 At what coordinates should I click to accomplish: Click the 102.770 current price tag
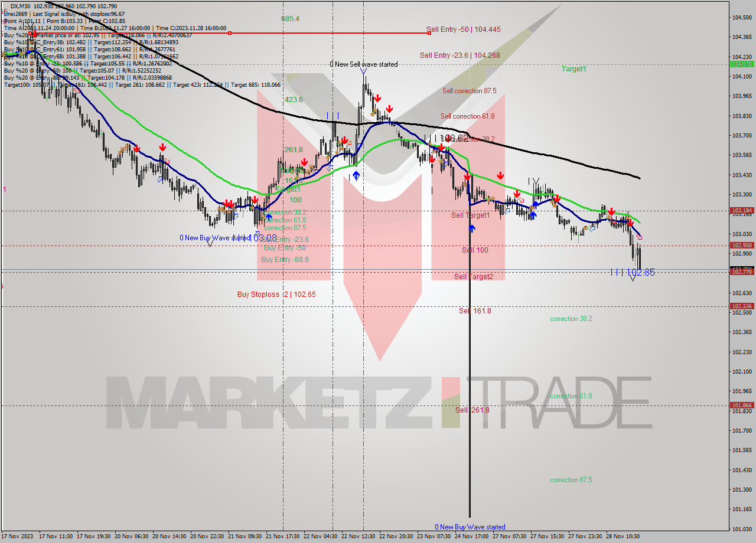(742, 271)
